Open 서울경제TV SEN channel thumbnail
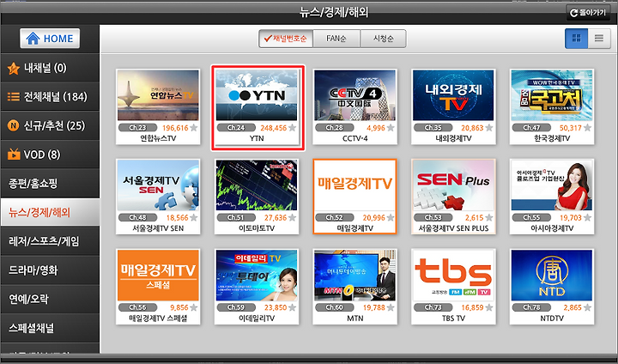Viewport: 618px width, 364px height. (x=158, y=185)
